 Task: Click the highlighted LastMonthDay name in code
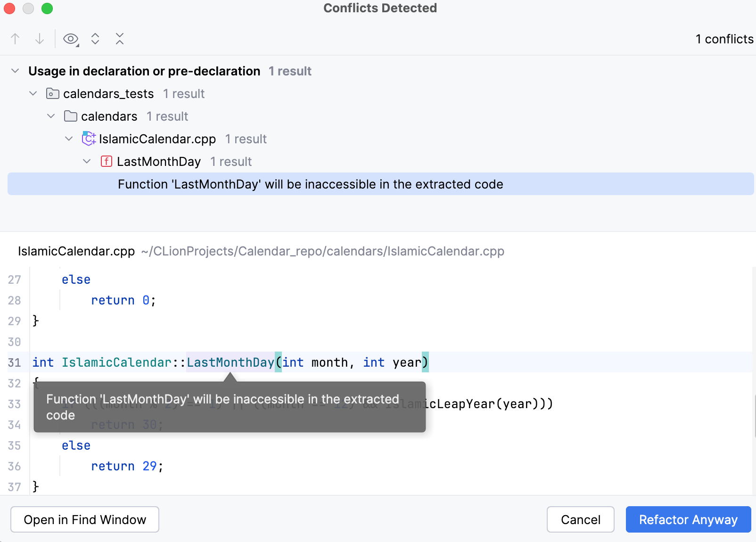tap(230, 362)
